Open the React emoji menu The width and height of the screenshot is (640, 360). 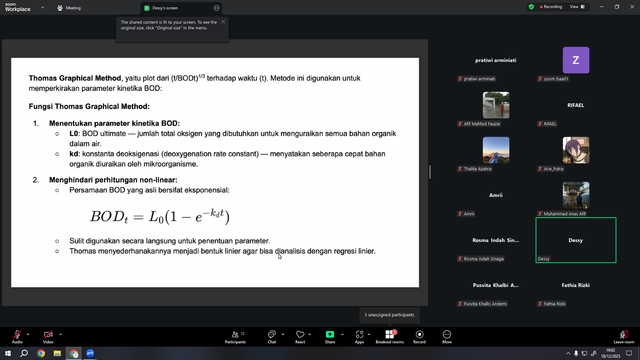click(300, 337)
